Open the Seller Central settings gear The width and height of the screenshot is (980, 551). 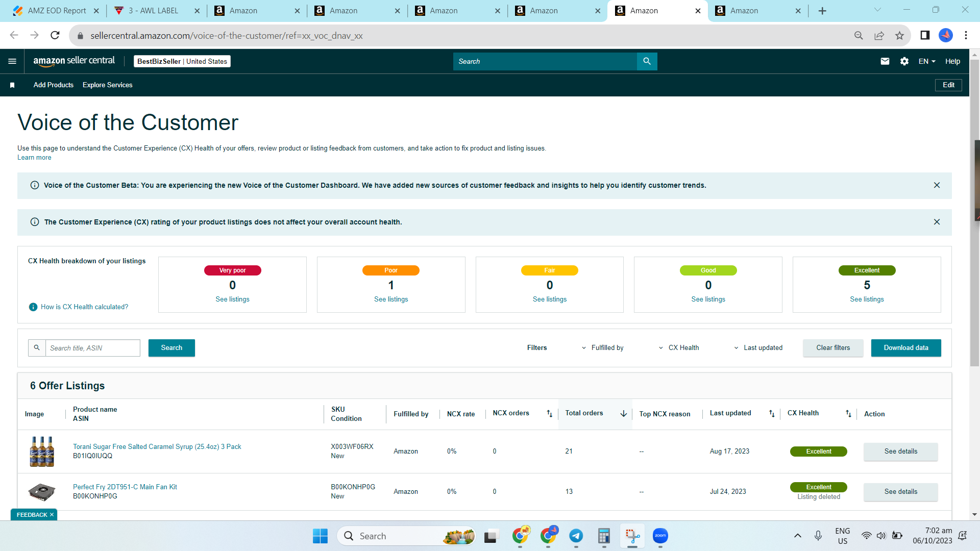(904, 61)
